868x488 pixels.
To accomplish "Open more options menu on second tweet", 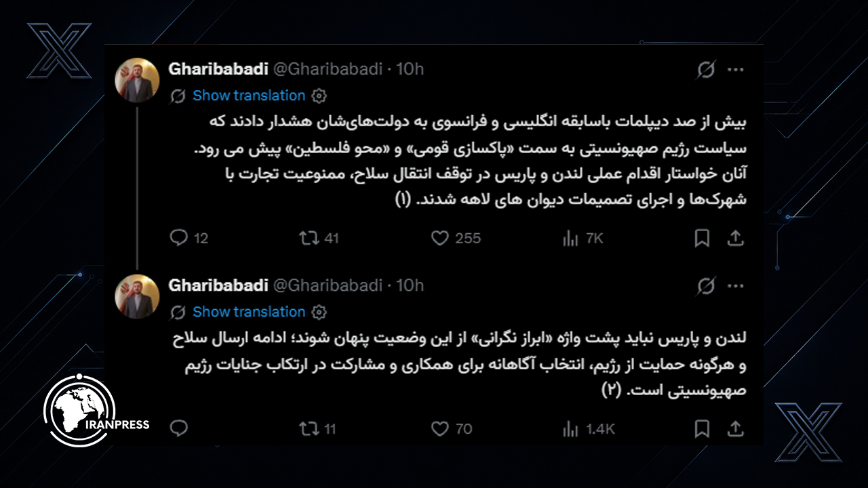I will point(736,286).
